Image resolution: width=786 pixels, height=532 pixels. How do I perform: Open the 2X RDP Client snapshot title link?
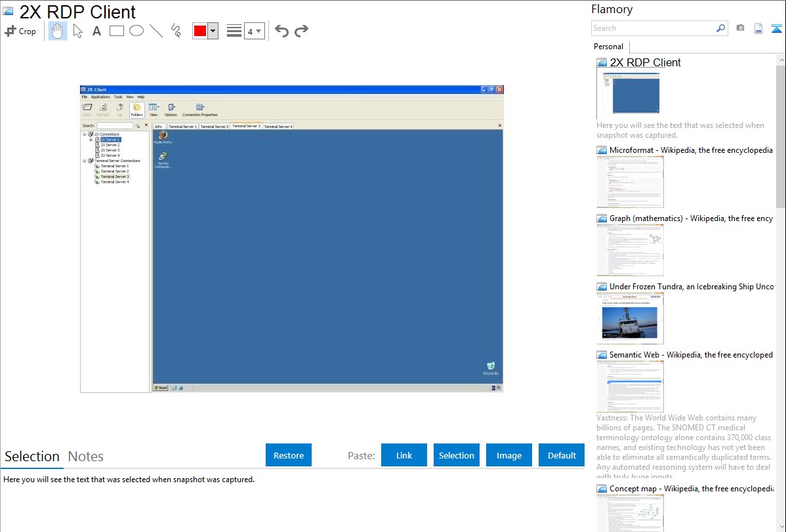[x=645, y=63]
